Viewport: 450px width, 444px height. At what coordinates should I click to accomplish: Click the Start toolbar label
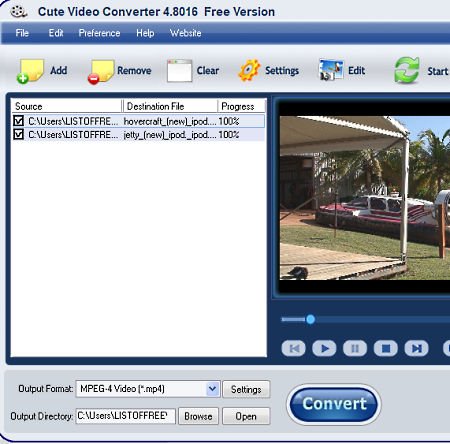tap(438, 71)
